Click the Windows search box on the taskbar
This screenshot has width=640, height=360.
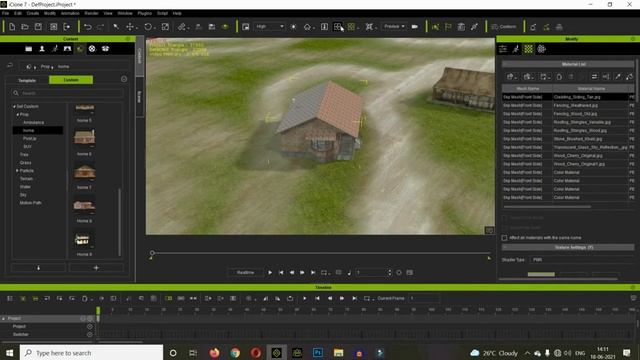(x=91, y=353)
